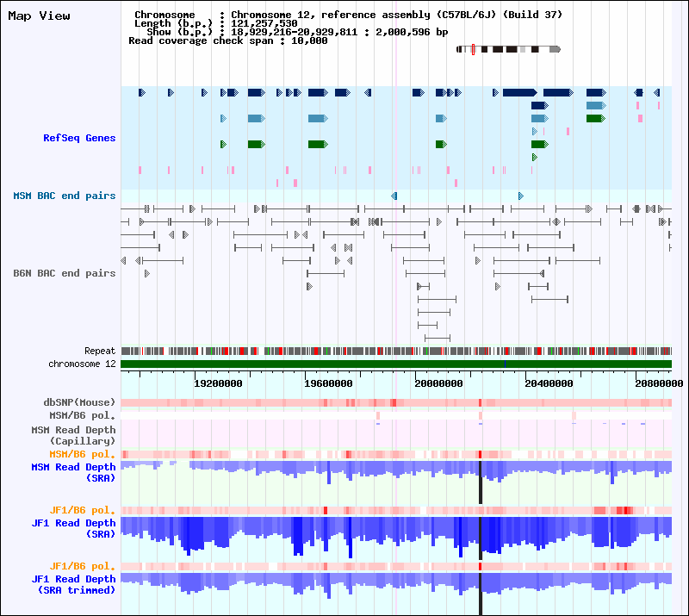689x616 pixels.
Task: Click the 20800000 ruler position label
Action: pyautogui.click(x=659, y=383)
